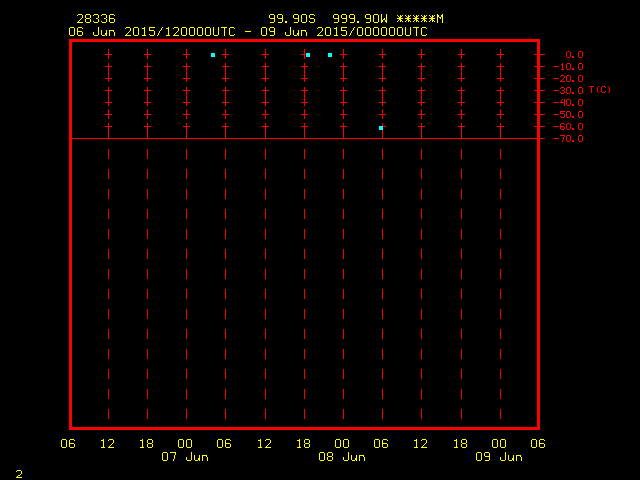Click the -70.0 temperature axis label
This screenshot has width=640, height=480.
[x=569, y=139]
